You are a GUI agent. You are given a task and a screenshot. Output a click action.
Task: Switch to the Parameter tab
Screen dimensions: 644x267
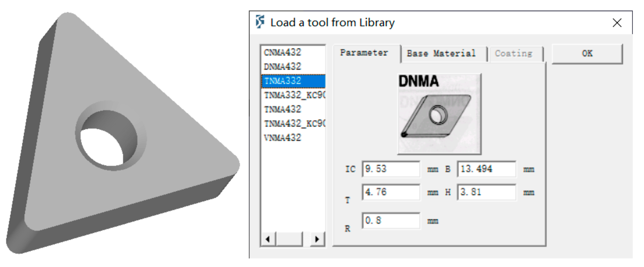pyautogui.click(x=364, y=53)
